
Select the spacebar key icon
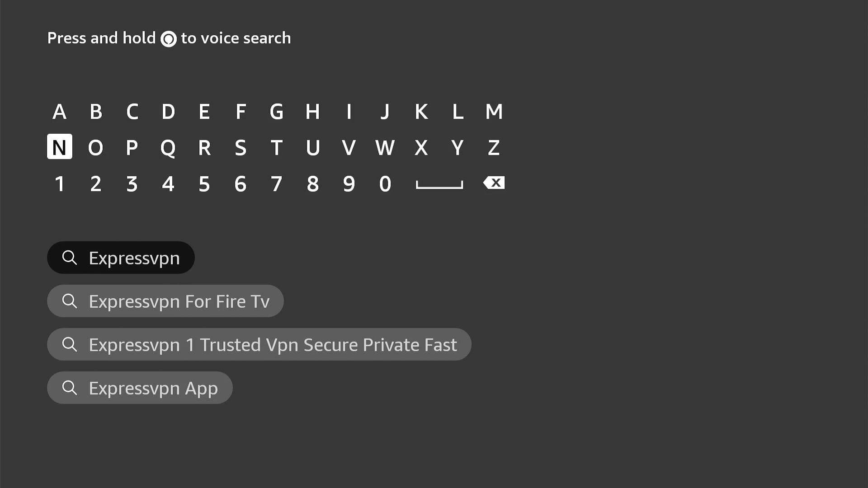coord(439,183)
